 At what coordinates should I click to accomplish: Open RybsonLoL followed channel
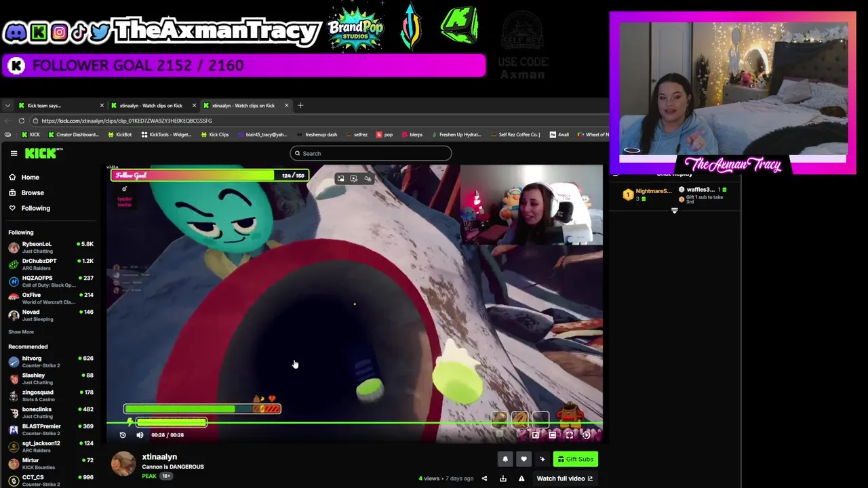coord(51,247)
